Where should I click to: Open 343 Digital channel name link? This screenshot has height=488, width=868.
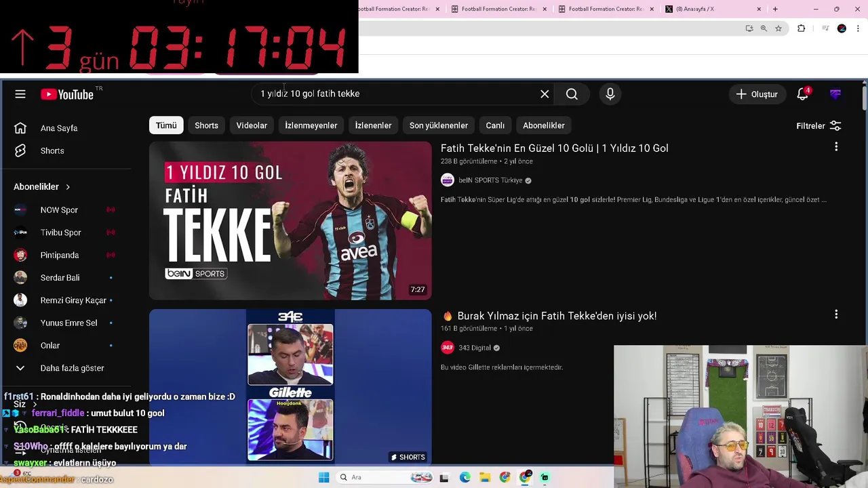[x=475, y=348]
